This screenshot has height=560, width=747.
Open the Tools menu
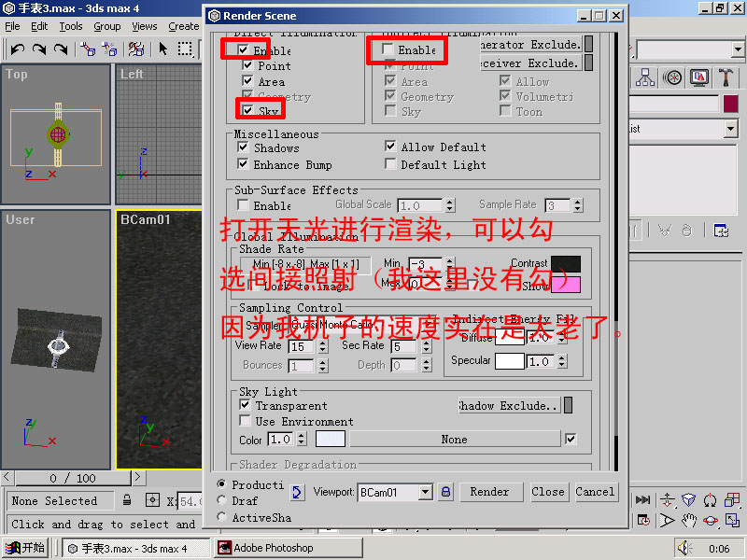(71, 27)
